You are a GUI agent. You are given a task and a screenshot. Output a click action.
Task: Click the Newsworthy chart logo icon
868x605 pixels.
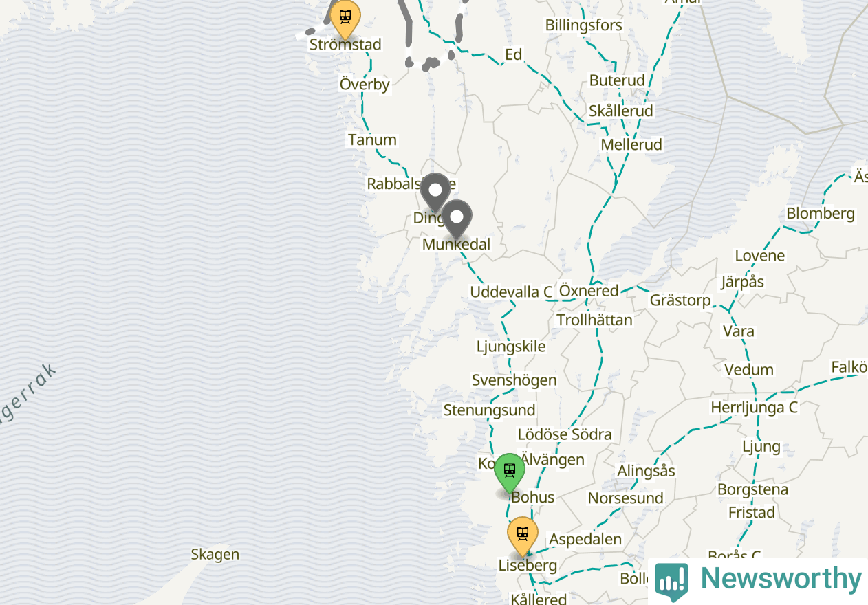coord(671,582)
